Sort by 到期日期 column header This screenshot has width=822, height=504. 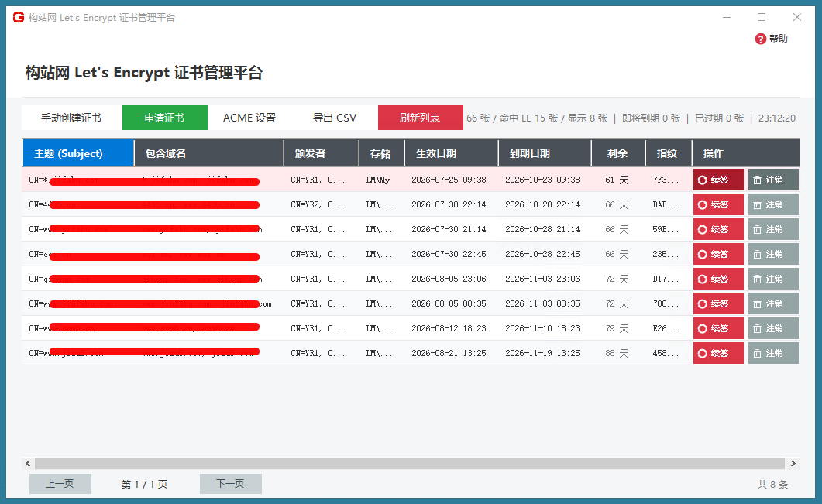coord(545,153)
